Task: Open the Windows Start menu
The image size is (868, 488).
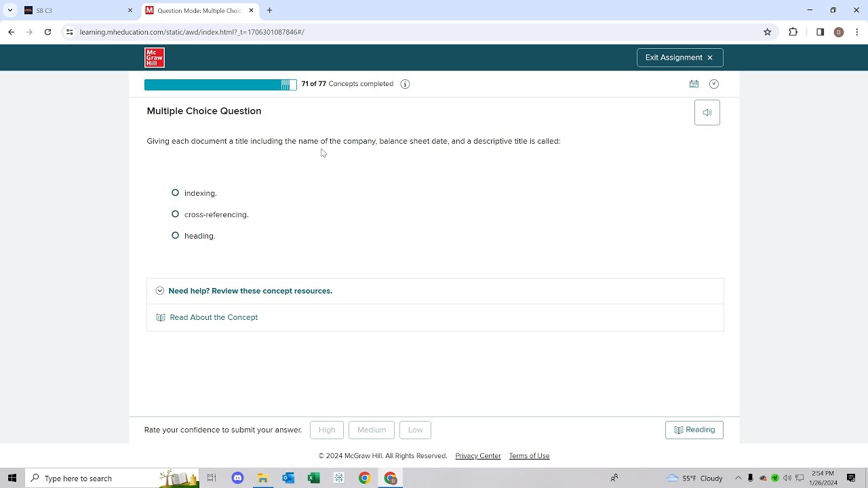Action: coord(12,478)
